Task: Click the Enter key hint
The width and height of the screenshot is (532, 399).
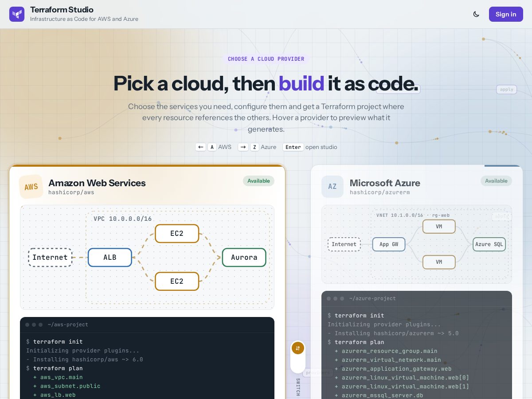Action: [293, 147]
